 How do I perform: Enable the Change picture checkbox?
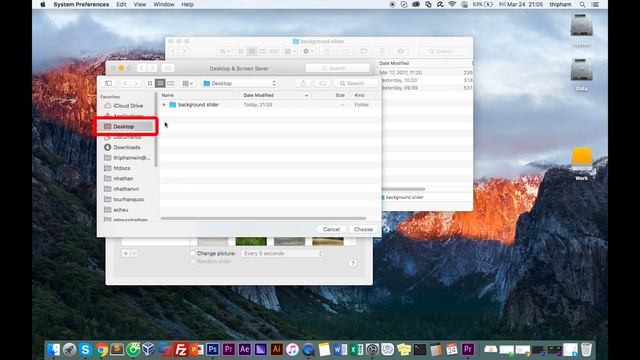click(193, 253)
